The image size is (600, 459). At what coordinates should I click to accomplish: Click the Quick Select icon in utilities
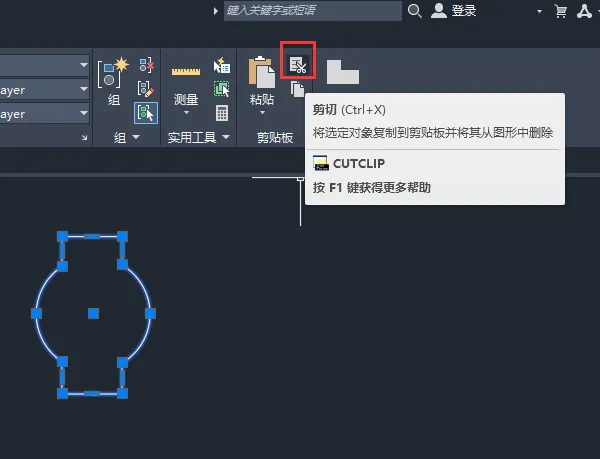point(222,65)
